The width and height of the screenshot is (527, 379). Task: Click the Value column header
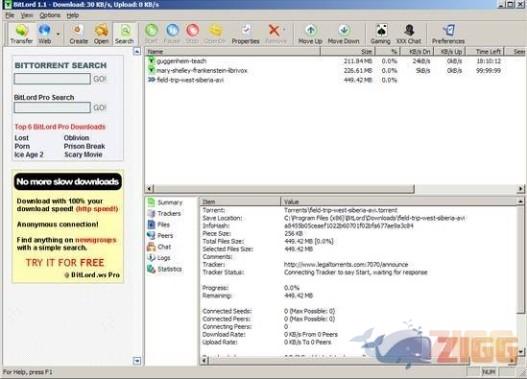point(399,202)
